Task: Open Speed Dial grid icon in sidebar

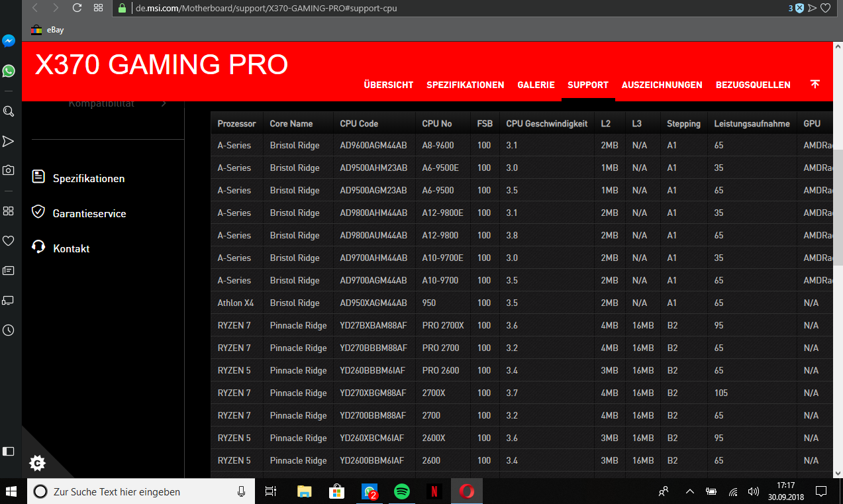Action: pyautogui.click(x=9, y=211)
